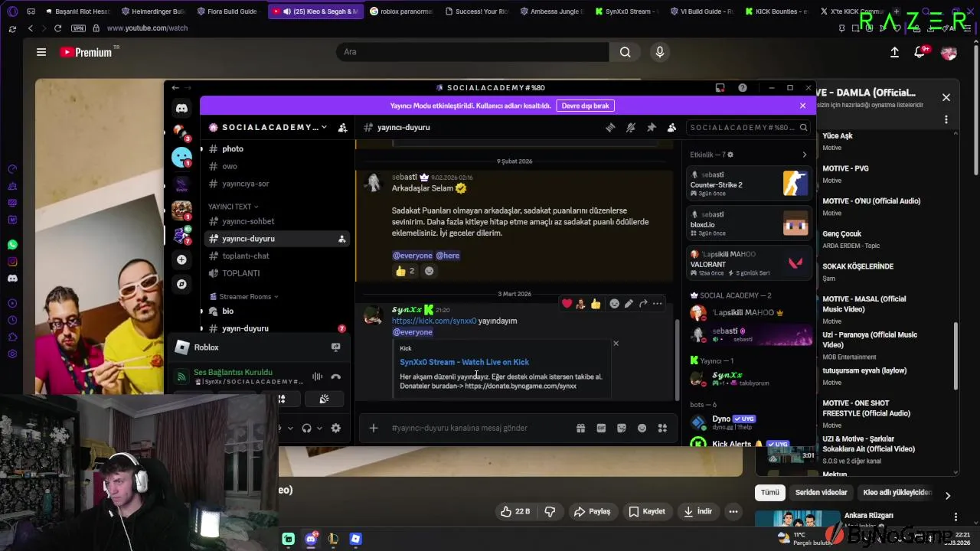Screen dimensions: 980x551
Task: Toggle noise suppression in voice panel
Action: (317, 377)
